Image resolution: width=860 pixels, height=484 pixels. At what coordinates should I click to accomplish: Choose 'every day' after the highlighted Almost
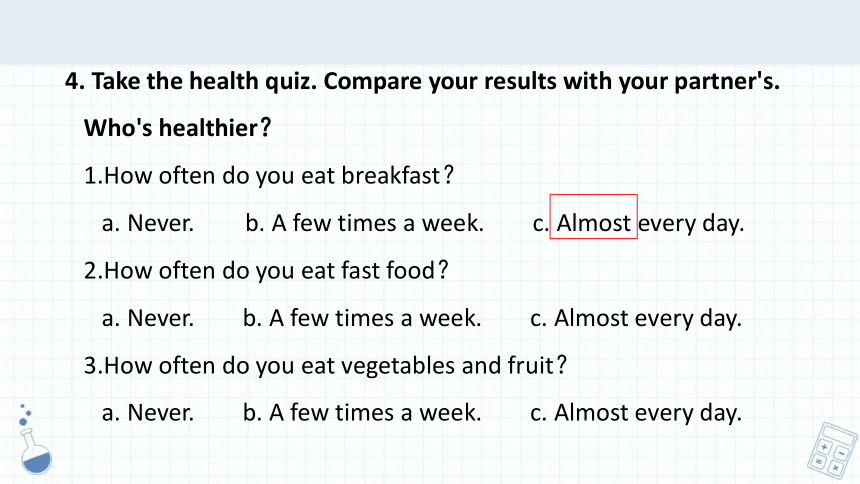pos(691,224)
